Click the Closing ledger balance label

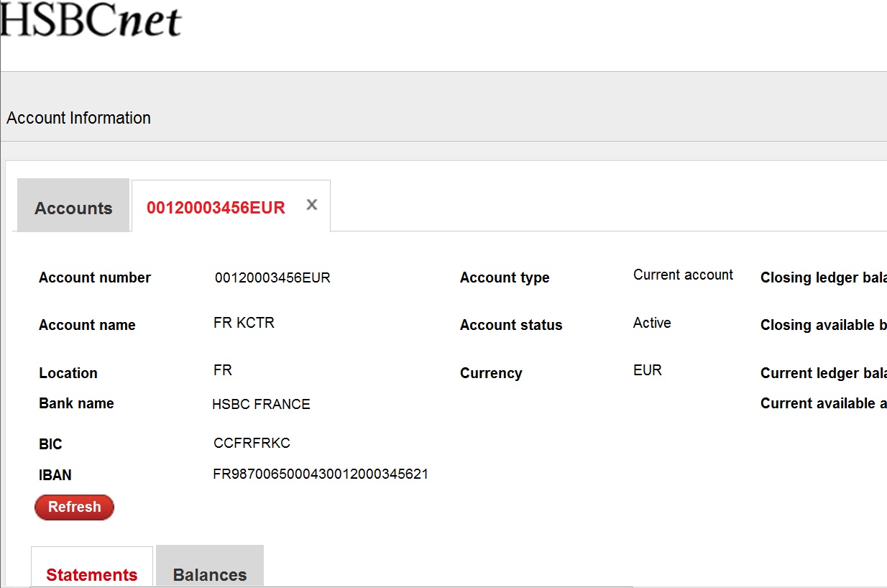[x=824, y=277]
